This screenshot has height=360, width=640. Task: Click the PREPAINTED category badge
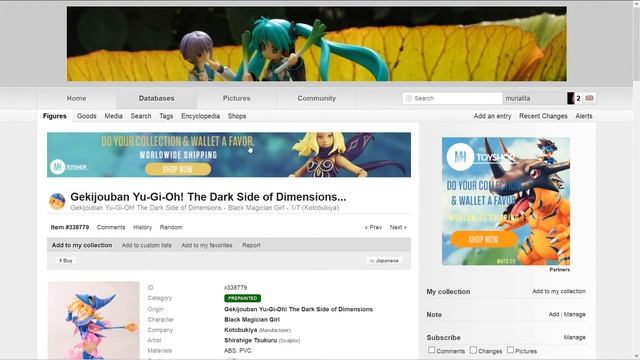click(x=242, y=298)
